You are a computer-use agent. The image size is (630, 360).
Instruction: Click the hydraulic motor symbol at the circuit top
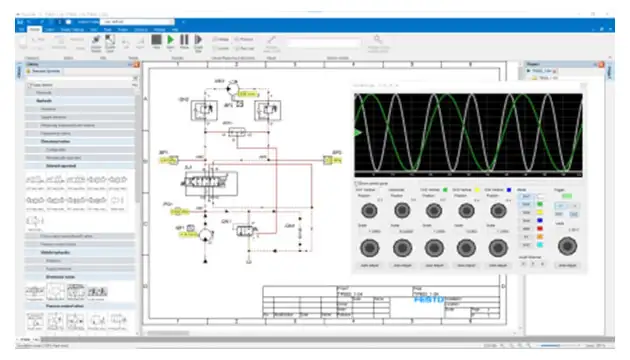[x=233, y=88]
